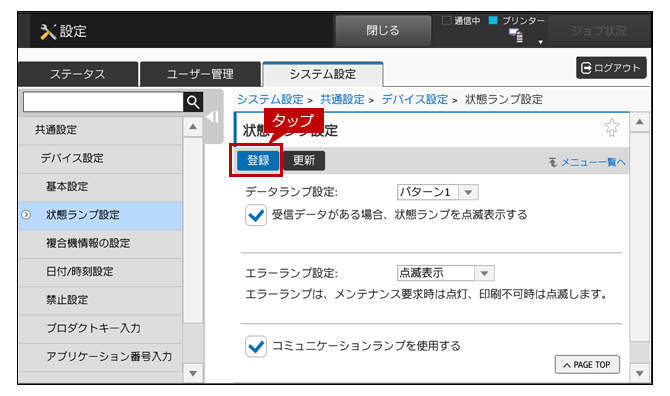Viewport: 670px width, 396px height.
Task: Select デバイス設定 in the sidebar
Action: coord(100,158)
